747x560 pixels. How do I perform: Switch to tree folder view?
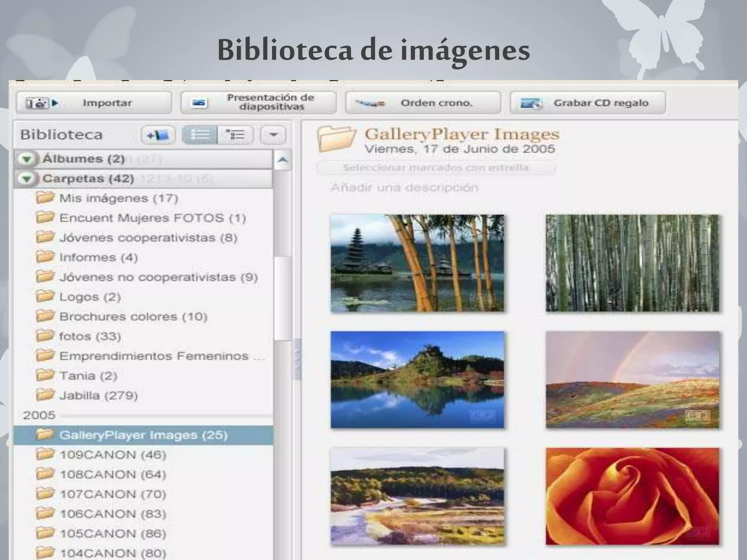[x=235, y=135]
